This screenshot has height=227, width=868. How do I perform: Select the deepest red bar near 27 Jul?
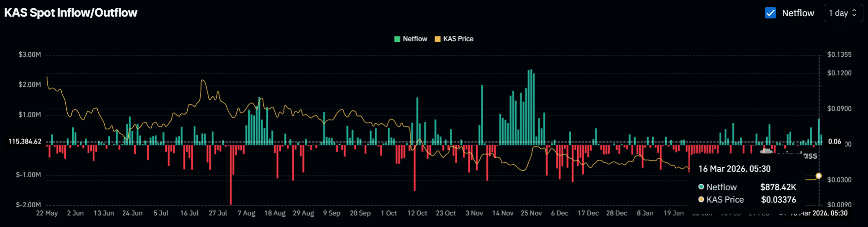pos(231,174)
